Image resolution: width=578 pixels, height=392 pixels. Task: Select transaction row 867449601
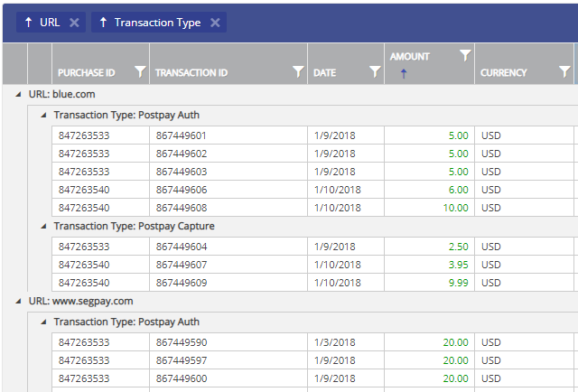click(181, 135)
